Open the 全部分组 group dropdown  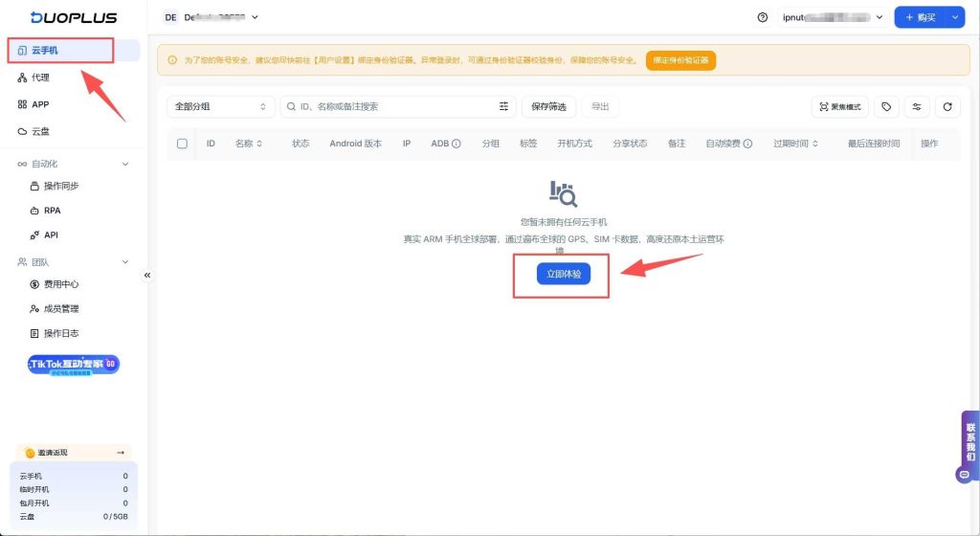[x=220, y=107]
